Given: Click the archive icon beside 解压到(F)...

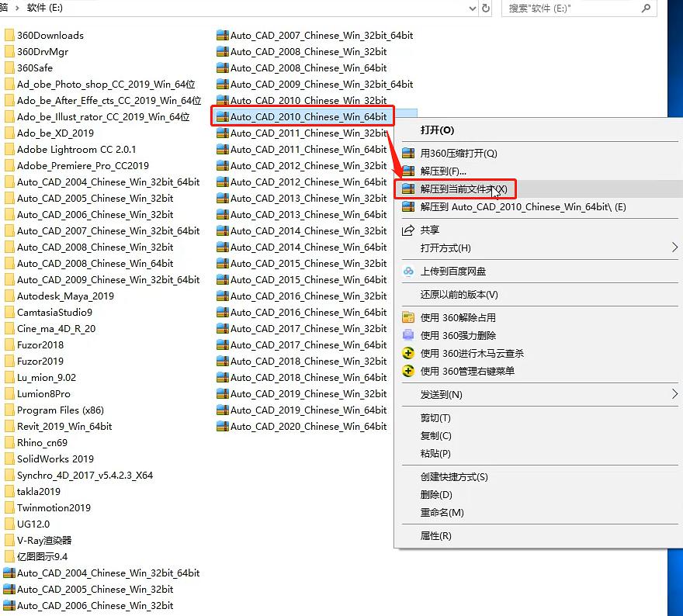Looking at the screenshot, I should [408, 171].
